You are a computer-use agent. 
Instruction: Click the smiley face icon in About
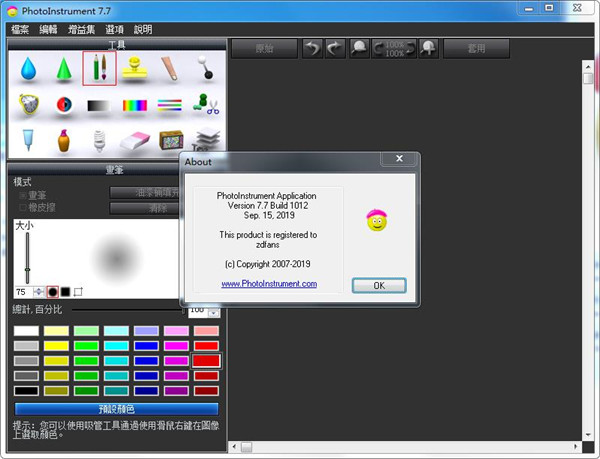click(377, 220)
